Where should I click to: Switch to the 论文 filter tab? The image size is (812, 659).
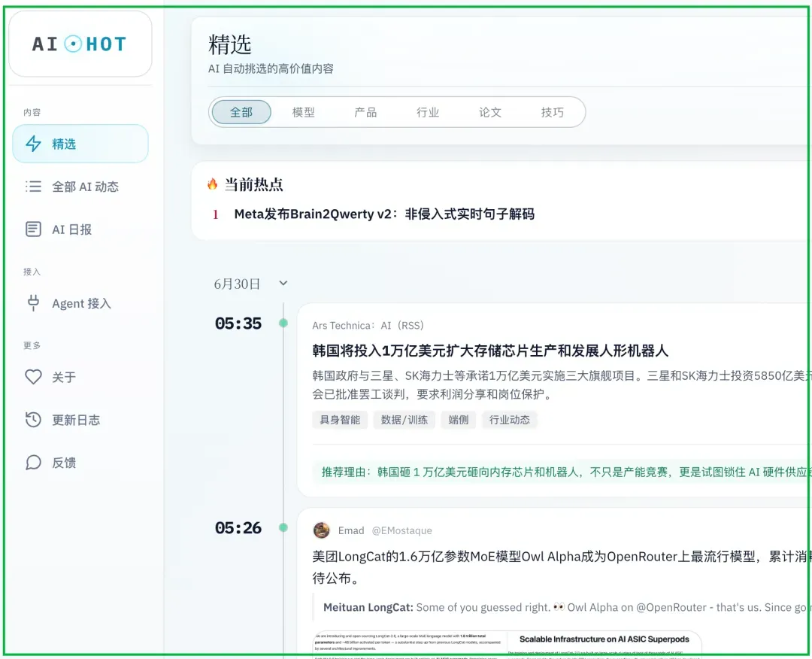coord(490,112)
